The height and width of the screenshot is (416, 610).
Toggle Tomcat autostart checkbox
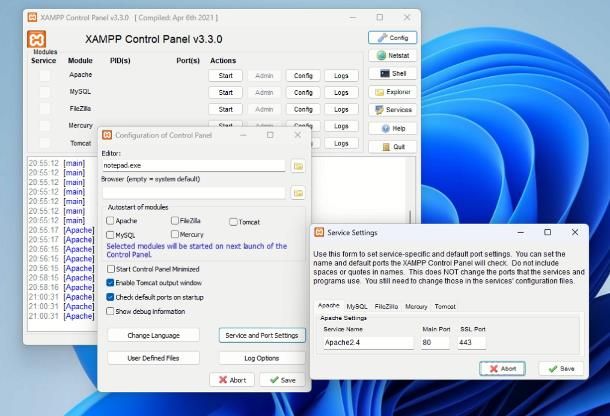233,222
